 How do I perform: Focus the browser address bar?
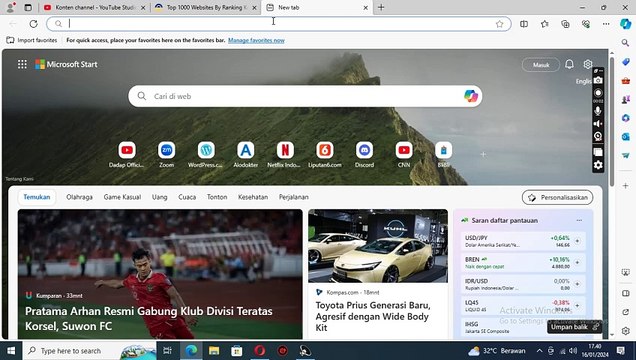click(x=279, y=24)
